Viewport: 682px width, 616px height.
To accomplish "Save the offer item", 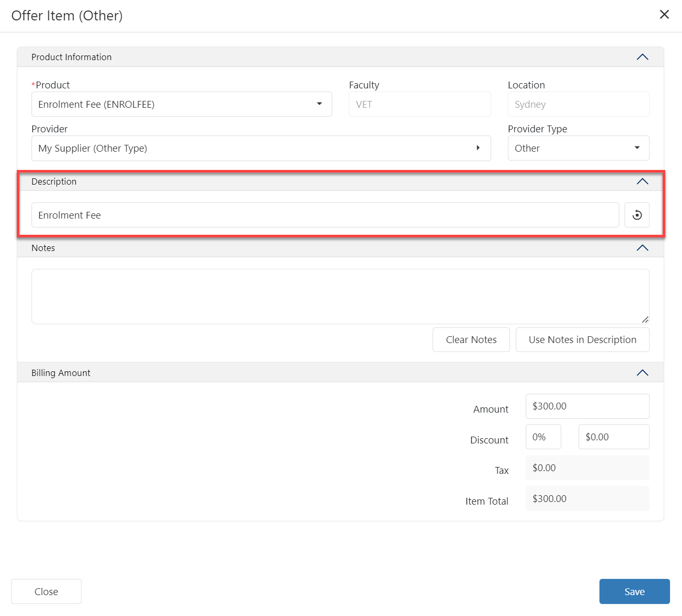I will tap(634, 591).
